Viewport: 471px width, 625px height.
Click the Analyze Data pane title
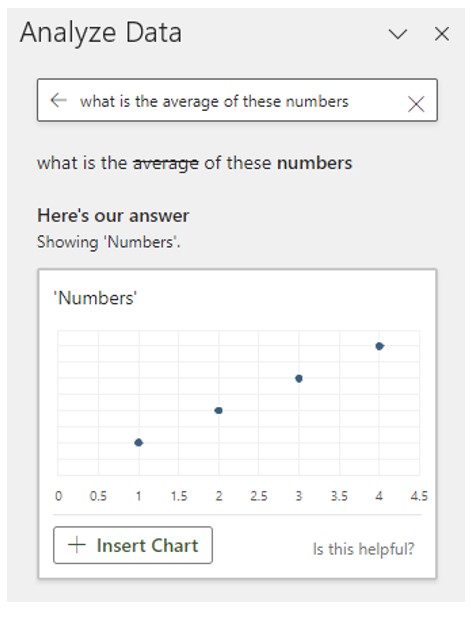[x=101, y=33]
